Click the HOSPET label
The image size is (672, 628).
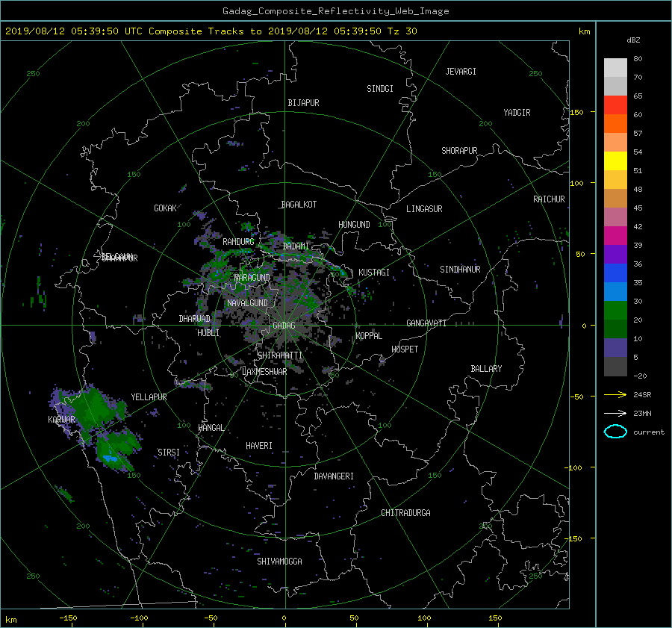coord(405,349)
